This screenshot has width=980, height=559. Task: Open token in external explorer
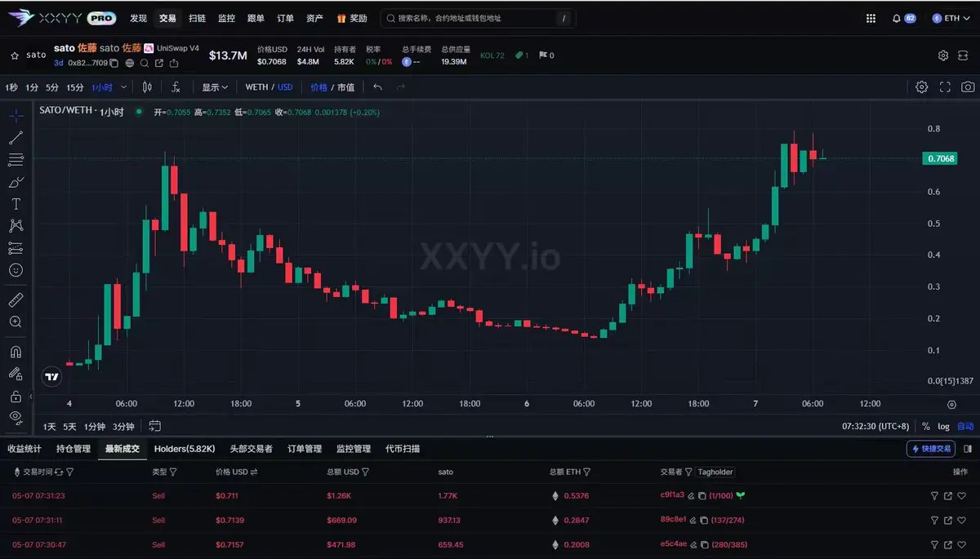pyautogui.click(x=159, y=63)
